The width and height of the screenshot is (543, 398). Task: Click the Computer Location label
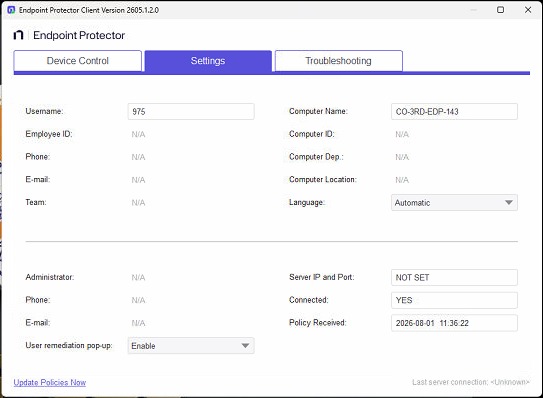point(323,179)
